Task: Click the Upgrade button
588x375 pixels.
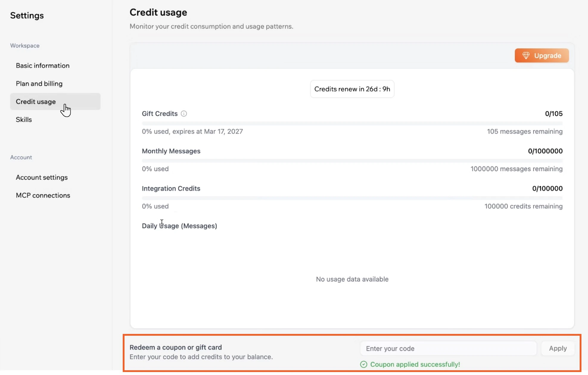Action: pos(542,55)
